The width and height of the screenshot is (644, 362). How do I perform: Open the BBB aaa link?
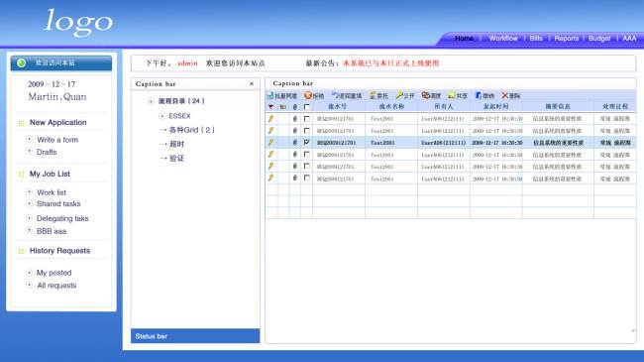pos(52,232)
